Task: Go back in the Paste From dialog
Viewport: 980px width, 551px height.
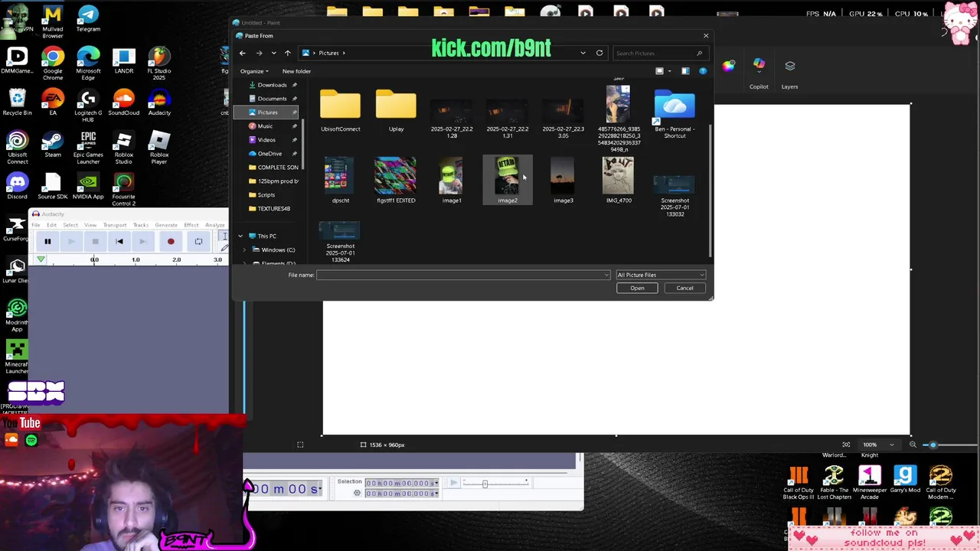Action: point(242,53)
